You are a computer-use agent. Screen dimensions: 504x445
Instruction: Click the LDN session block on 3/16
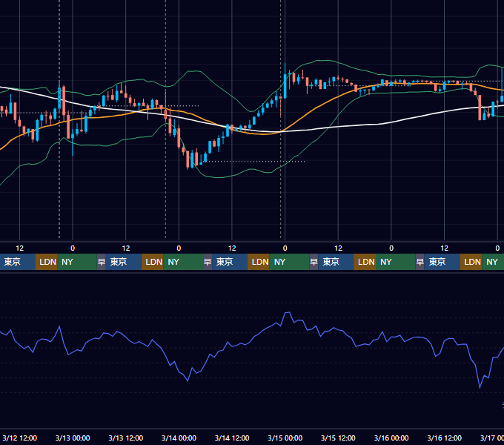pyautogui.click(x=471, y=262)
